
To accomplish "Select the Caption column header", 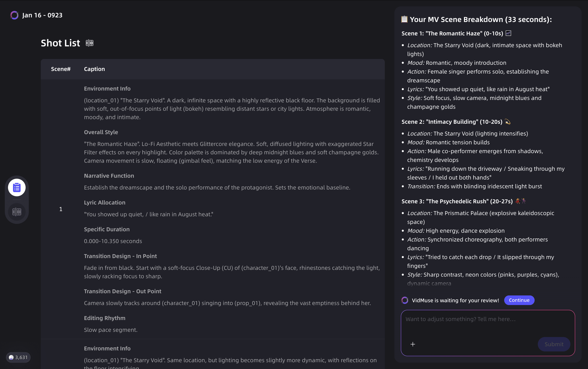I will coord(94,69).
